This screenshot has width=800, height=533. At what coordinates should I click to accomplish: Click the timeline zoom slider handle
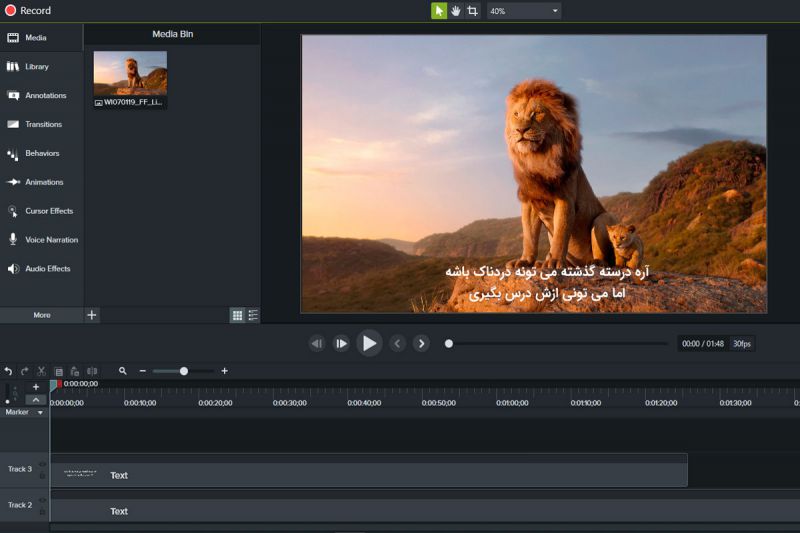[184, 371]
